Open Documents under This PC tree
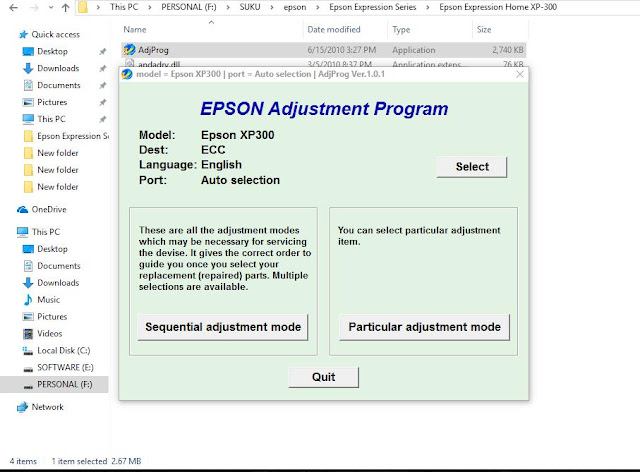 click(x=59, y=266)
